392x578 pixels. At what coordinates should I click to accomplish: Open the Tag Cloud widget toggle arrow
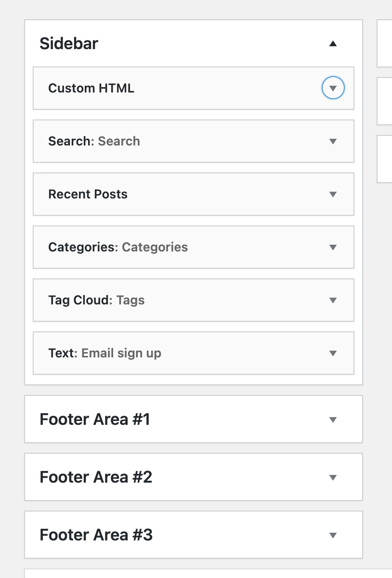[x=333, y=300]
